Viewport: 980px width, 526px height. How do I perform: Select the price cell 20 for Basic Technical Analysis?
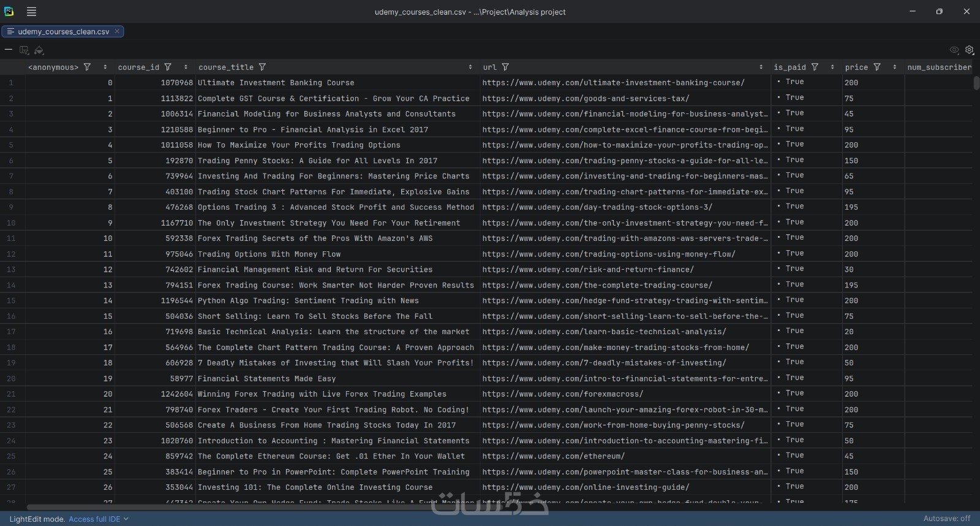(873, 332)
